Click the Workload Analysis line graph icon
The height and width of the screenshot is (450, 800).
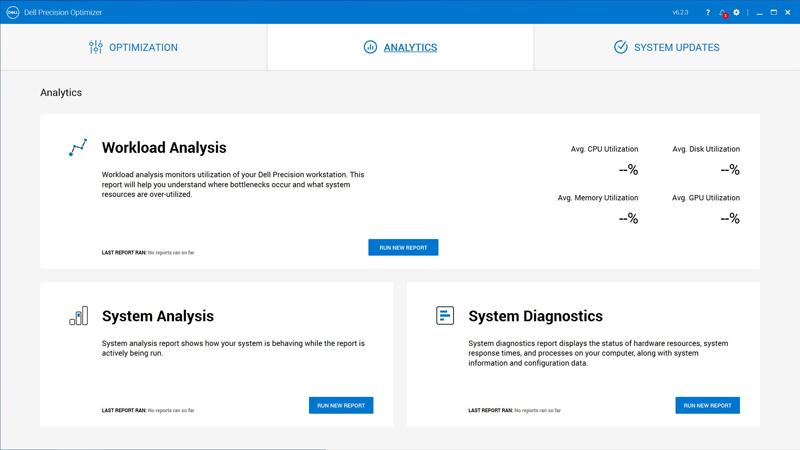(78, 147)
